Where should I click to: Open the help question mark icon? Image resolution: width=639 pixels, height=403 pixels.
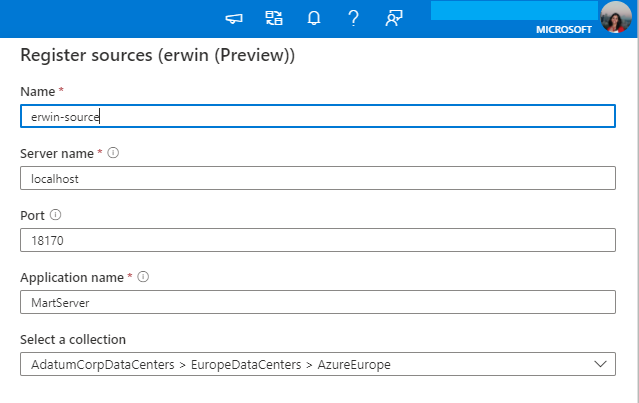(x=353, y=18)
